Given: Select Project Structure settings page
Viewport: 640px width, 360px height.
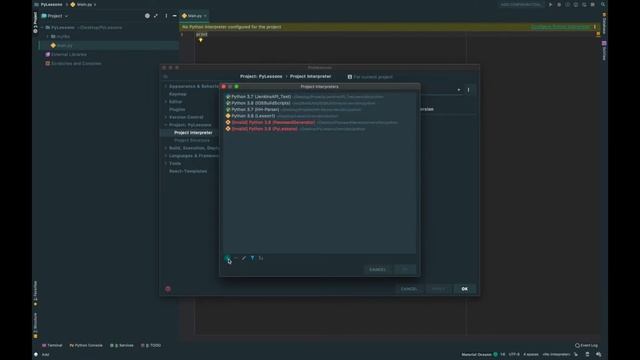Looking at the screenshot, I should 192,140.
